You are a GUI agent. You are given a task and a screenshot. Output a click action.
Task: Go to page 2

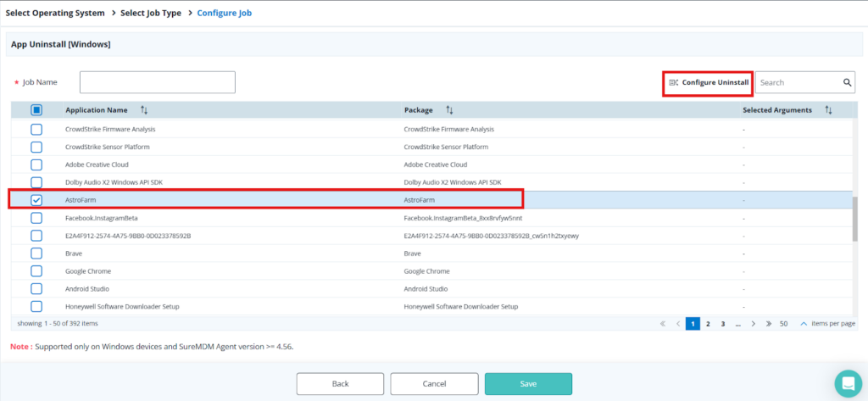(708, 324)
